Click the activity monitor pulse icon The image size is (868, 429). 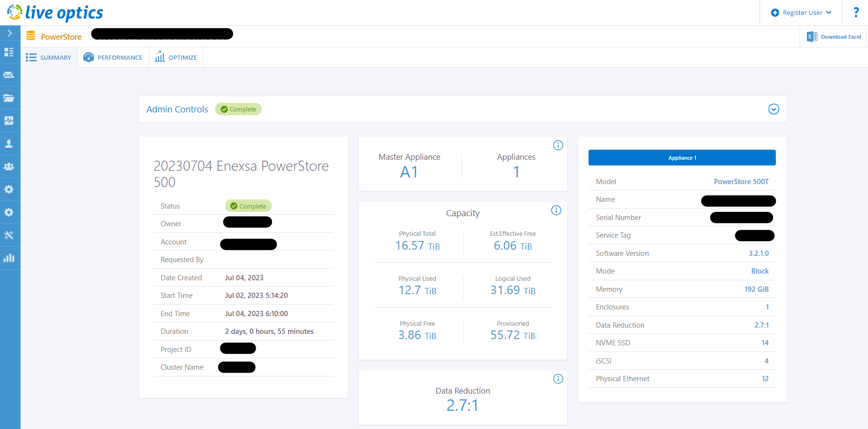point(9,121)
